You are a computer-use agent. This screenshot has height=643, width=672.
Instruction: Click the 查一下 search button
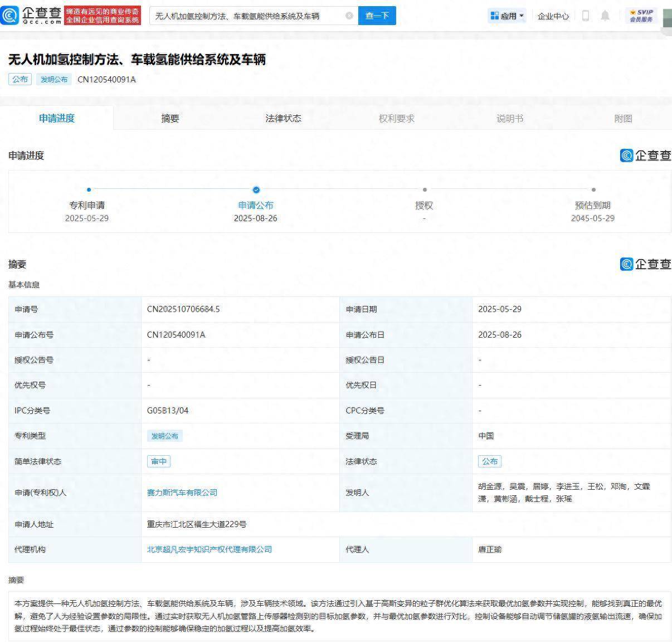377,16
